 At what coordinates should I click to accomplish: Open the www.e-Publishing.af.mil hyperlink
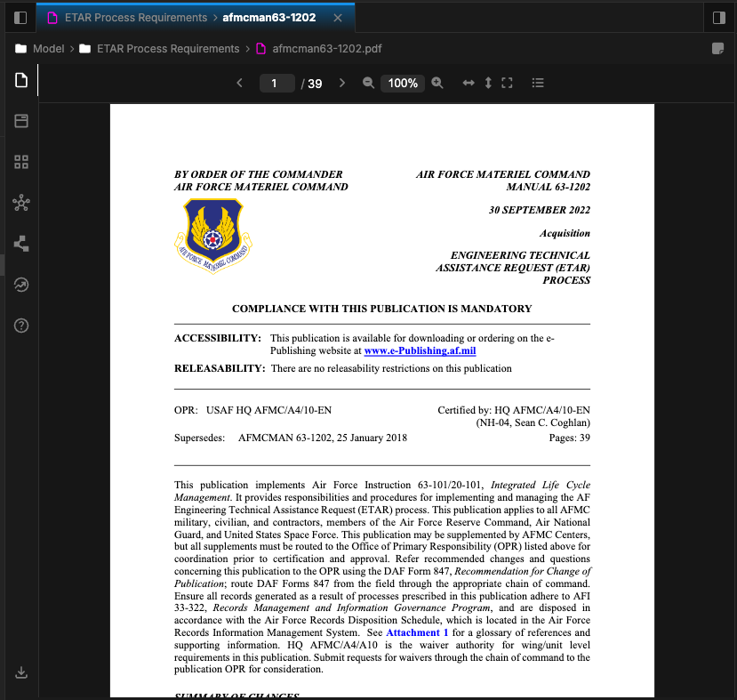click(x=420, y=350)
